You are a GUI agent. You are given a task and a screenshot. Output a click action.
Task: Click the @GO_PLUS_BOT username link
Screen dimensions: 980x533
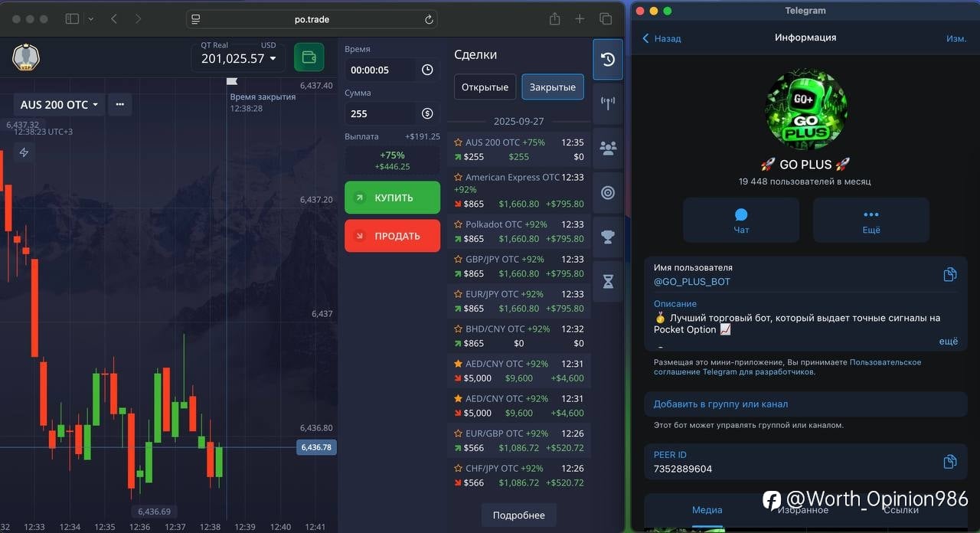point(692,282)
